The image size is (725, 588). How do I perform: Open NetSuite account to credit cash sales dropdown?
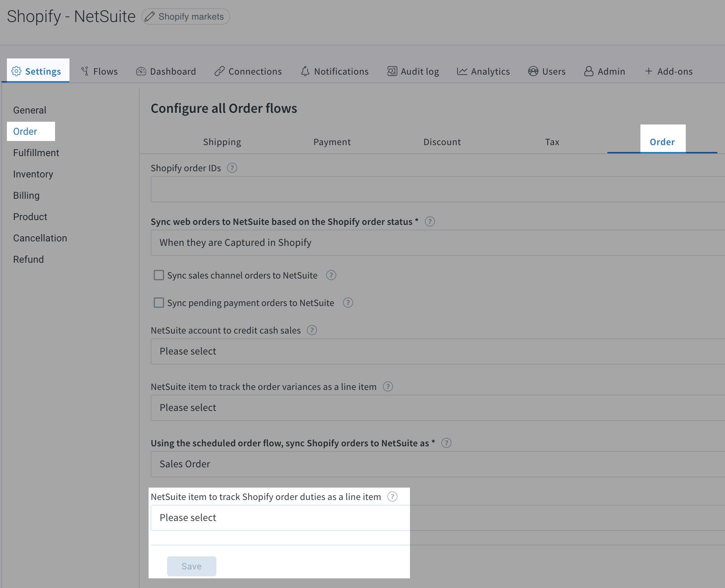(x=437, y=351)
